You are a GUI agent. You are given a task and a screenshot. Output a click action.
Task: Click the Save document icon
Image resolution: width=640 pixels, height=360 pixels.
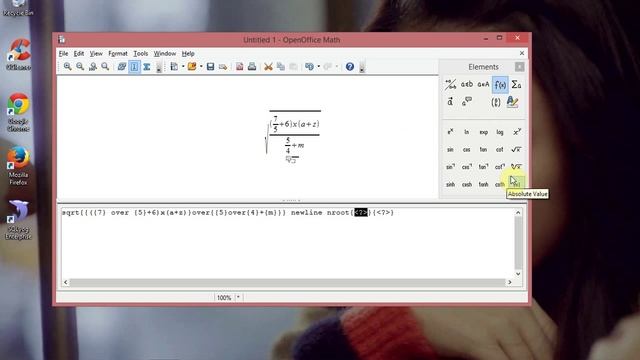pos(210,67)
